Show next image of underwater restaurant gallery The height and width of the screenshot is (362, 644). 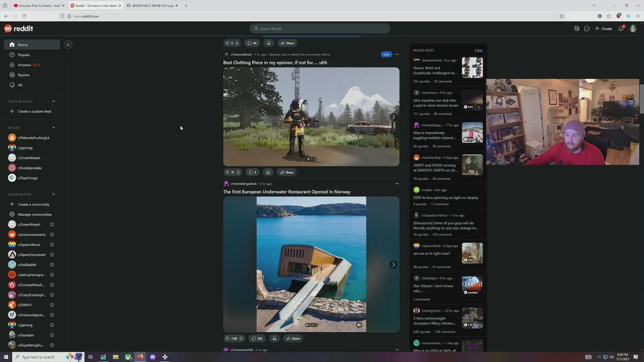pos(393,264)
